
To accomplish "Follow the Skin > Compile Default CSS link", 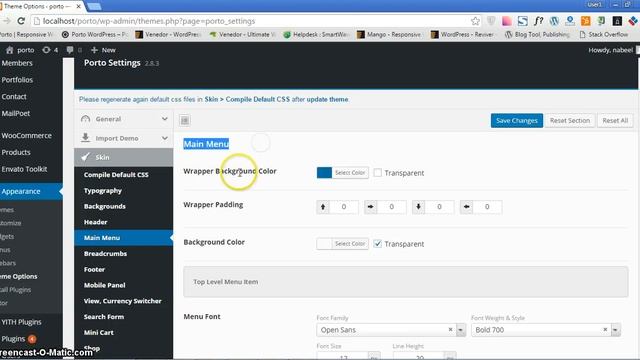I will click(247, 99).
